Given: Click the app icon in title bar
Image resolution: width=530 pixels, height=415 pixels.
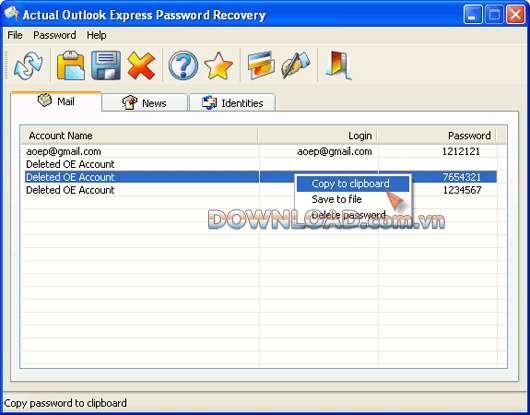Looking at the screenshot, I should [x=11, y=14].
